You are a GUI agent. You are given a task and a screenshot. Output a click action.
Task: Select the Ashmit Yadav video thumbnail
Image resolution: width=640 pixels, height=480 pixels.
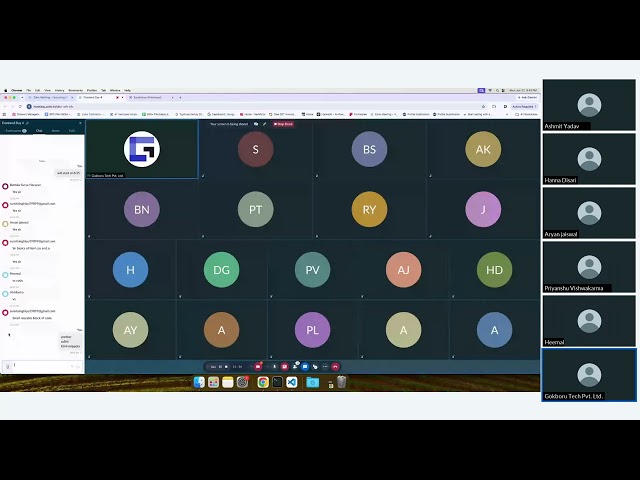589,105
